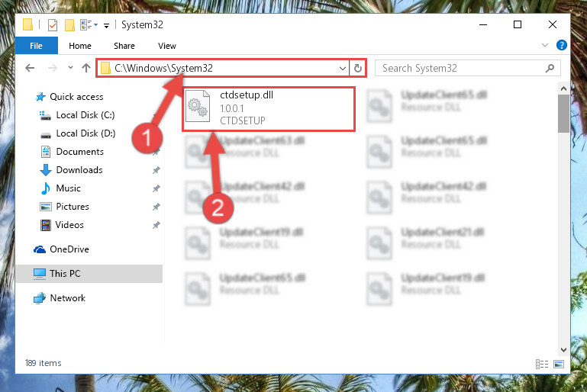Image resolution: width=587 pixels, height=392 pixels.
Task: Click the Network icon in sidebar
Action: click(x=40, y=298)
